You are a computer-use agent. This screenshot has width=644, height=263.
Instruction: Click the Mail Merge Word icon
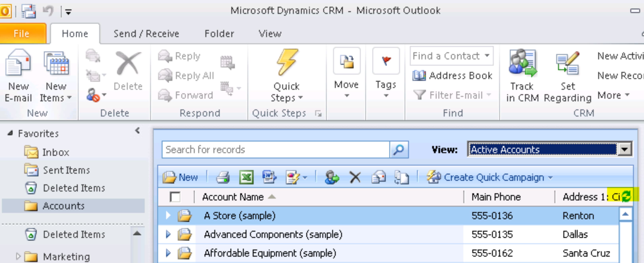tap(269, 177)
